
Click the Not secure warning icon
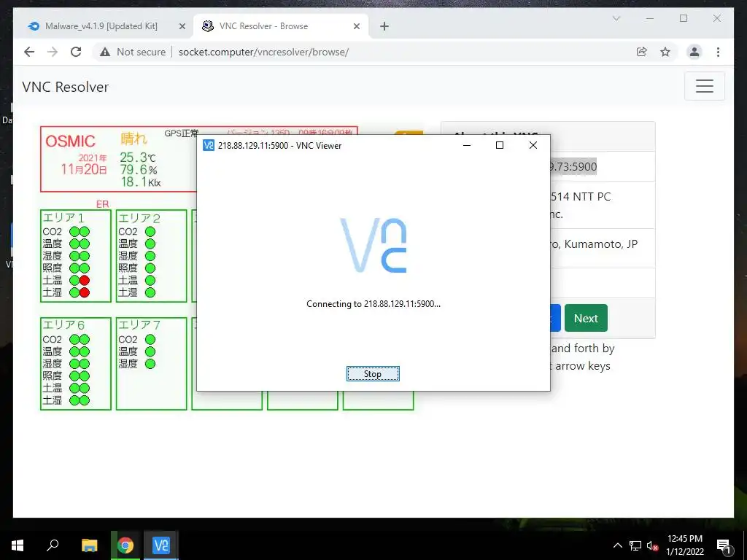[105, 52]
